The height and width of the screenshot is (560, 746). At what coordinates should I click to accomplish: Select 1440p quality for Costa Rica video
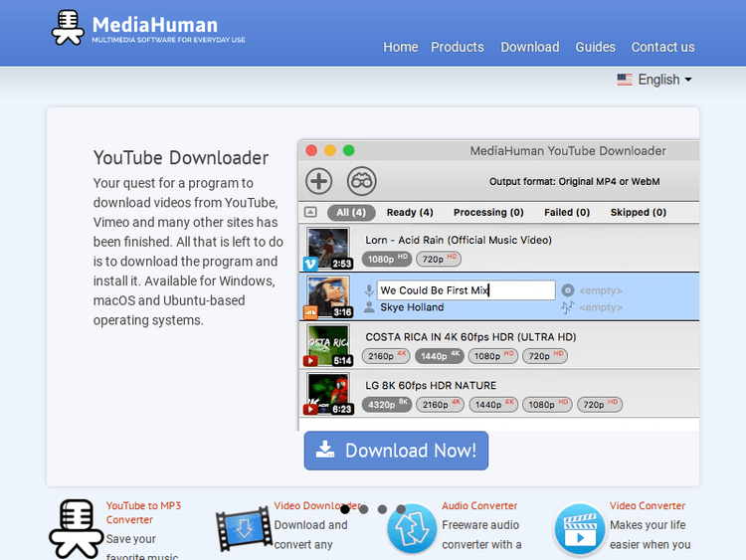point(439,356)
